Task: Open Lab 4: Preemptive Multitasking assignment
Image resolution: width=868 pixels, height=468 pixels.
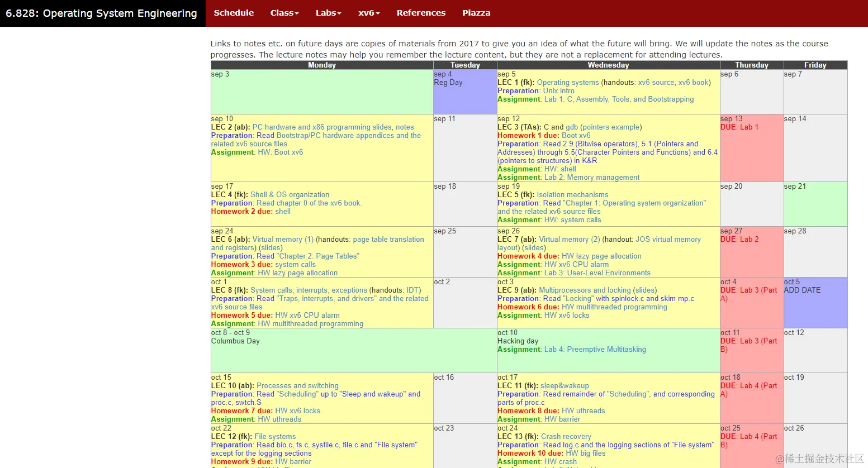Action: click(x=595, y=350)
